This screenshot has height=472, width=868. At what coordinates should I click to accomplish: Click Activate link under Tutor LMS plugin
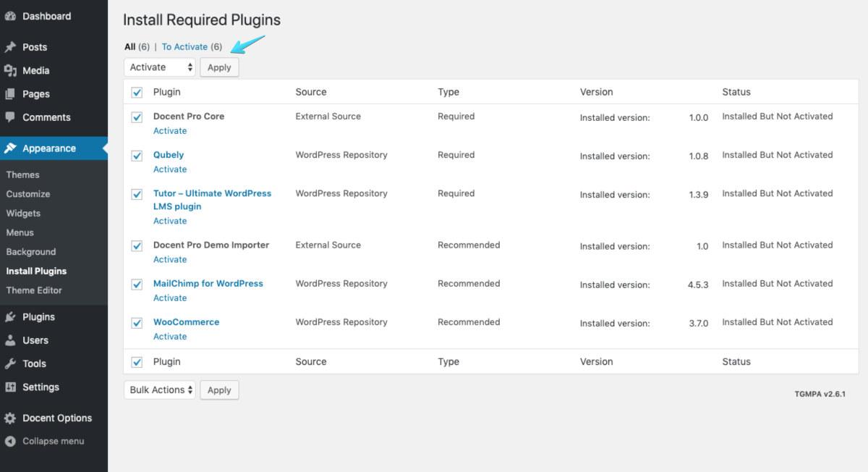pos(170,221)
